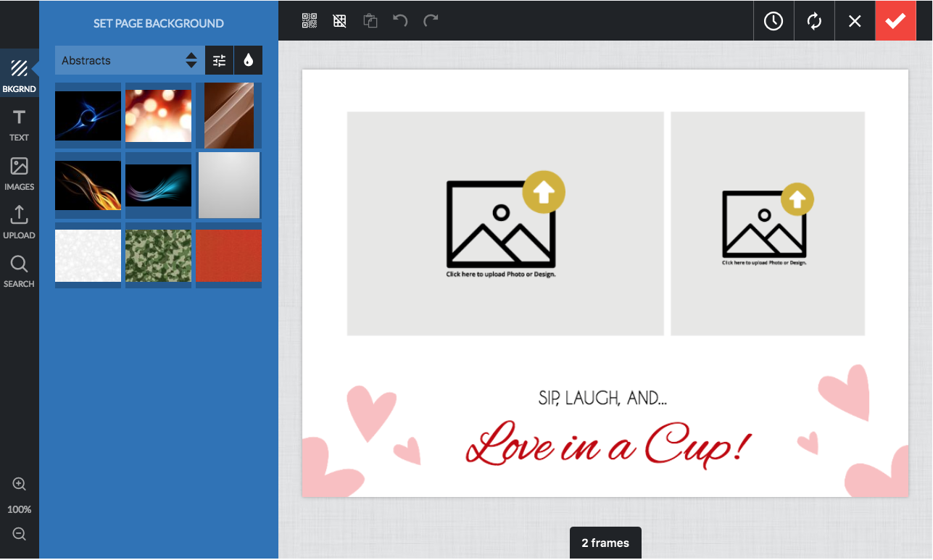Select the green camouflage background
Viewport: 933px width, 560px height.
pyautogui.click(x=159, y=256)
